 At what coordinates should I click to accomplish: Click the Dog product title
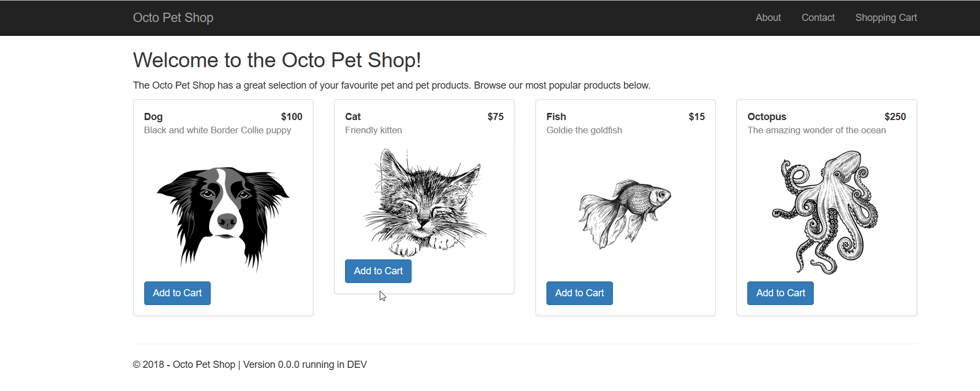(153, 117)
